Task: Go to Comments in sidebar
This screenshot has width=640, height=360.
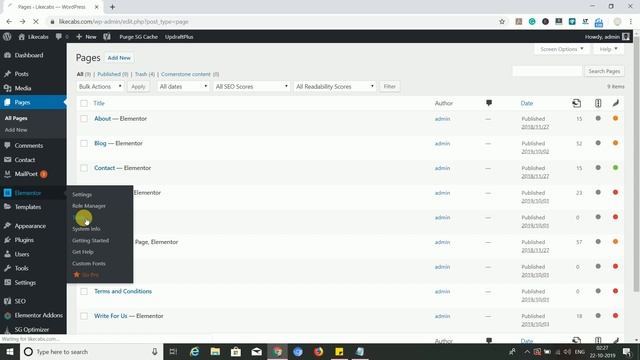Action: click(29, 146)
